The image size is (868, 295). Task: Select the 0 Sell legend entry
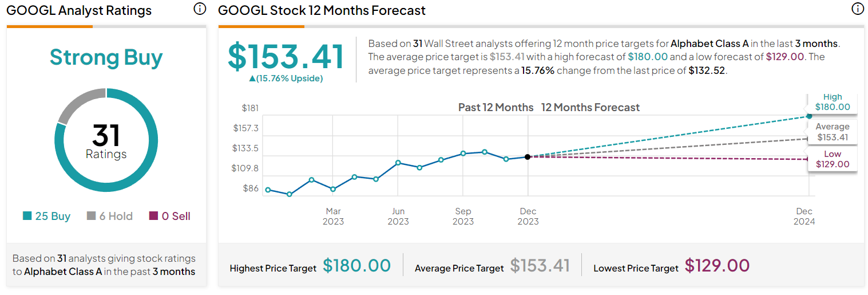[x=170, y=216]
